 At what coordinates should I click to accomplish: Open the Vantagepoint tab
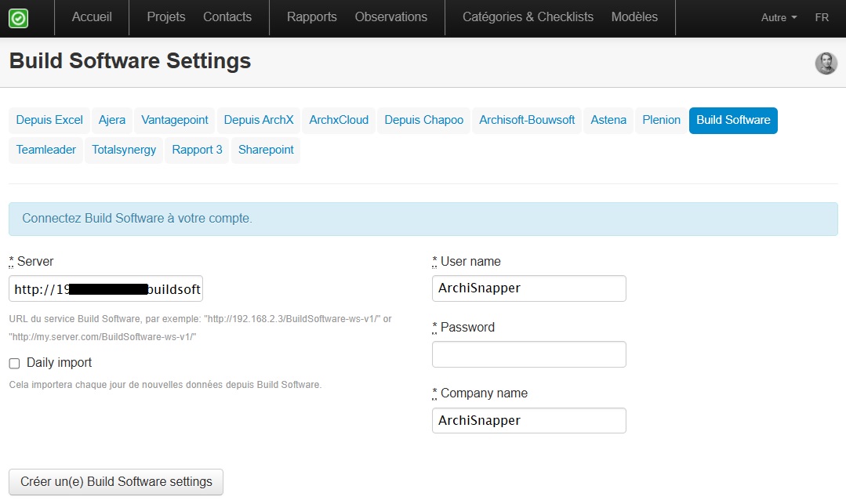tap(175, 121)
